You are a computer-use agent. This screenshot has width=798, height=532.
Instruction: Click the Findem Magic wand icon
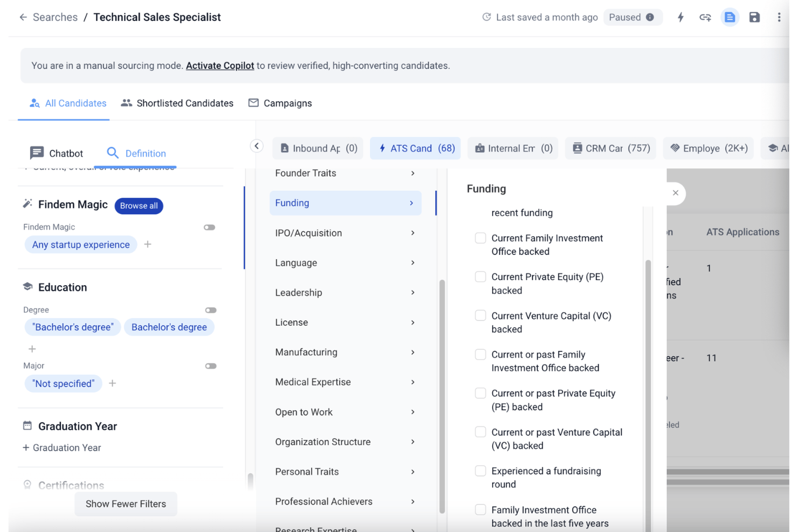(27, 204)
